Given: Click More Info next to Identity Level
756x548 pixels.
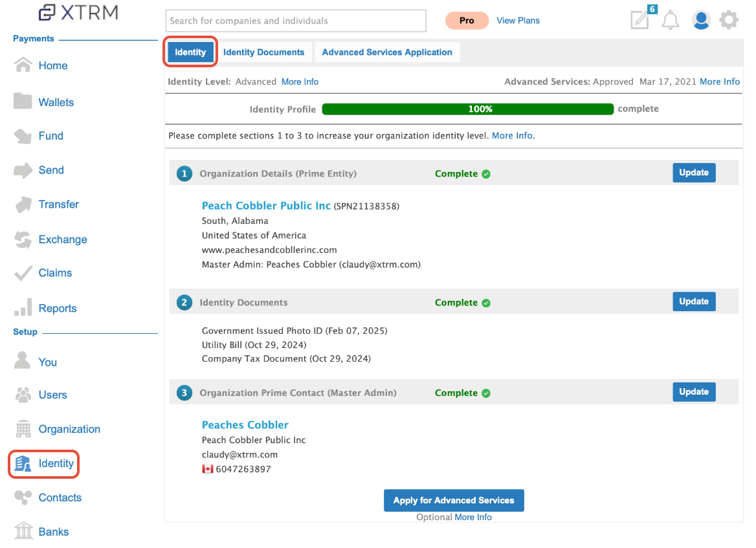Looking at the screenshot, I should (300, 82).
